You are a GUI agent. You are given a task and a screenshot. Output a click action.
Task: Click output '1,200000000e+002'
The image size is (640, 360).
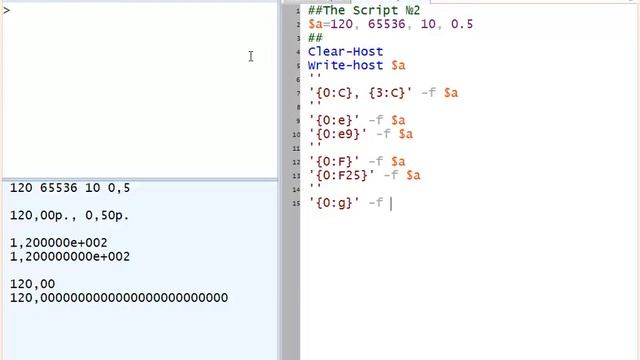(x=70, y=257)
